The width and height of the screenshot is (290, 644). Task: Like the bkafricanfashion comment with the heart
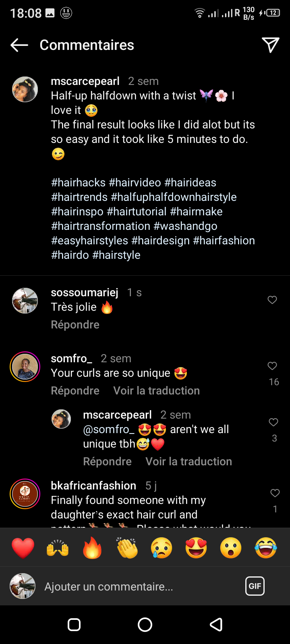(275, 493)
